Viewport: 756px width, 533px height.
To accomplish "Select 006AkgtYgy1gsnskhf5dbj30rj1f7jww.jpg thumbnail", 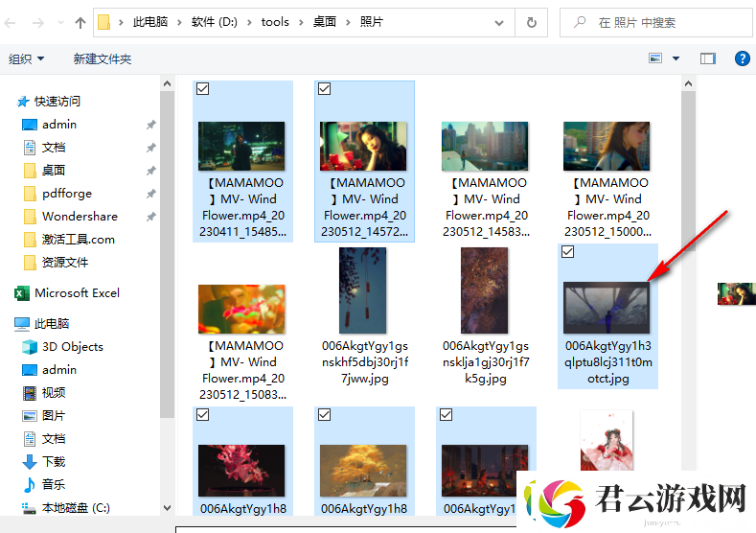I will 362,290.
